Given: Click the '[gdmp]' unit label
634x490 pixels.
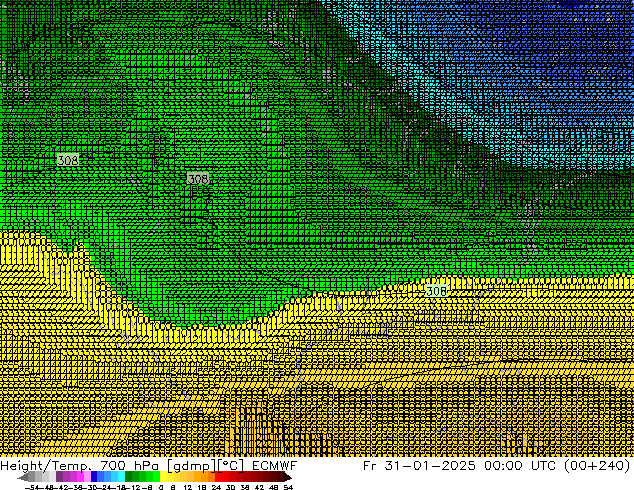Looking at the screenshot, I should pyautogui.click(x=190, y=466).
